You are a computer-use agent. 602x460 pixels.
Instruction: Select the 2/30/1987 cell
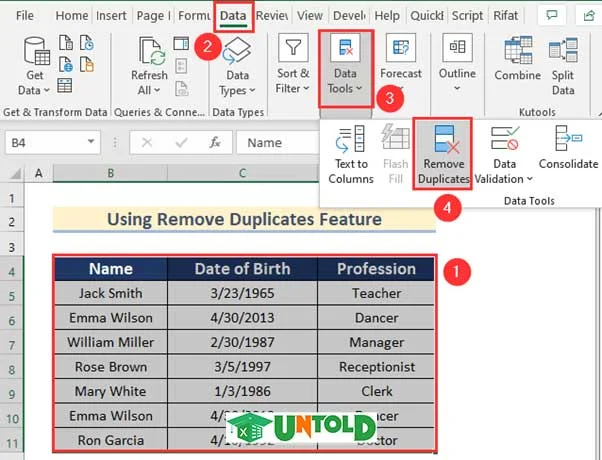click(242, 342)
